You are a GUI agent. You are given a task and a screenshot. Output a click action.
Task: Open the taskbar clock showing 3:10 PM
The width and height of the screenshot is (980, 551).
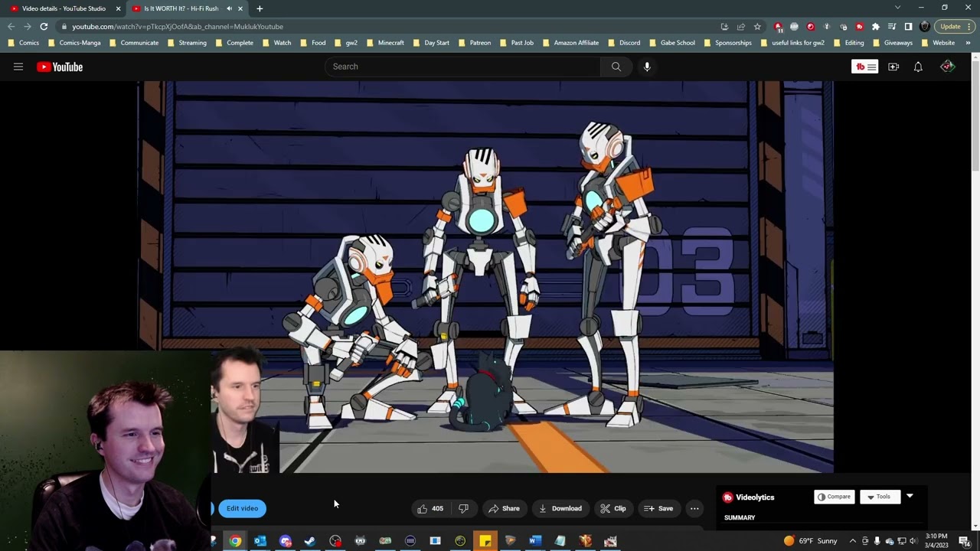[x=936, y=541]
